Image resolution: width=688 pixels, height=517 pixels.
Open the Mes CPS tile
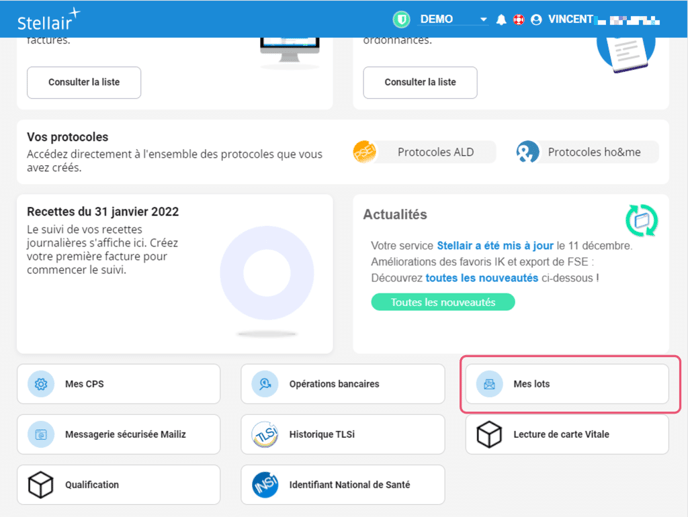tap(119, 384)
